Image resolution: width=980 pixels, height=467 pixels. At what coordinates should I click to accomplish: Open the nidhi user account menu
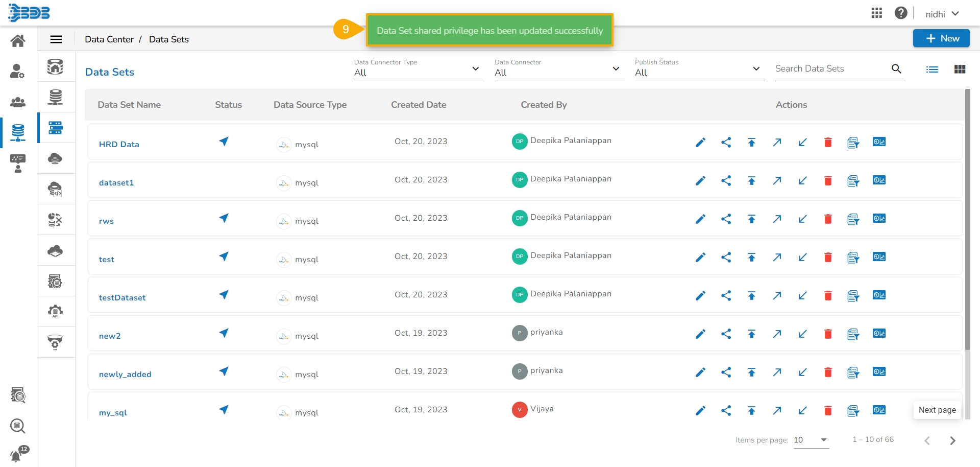pos(942,14)
